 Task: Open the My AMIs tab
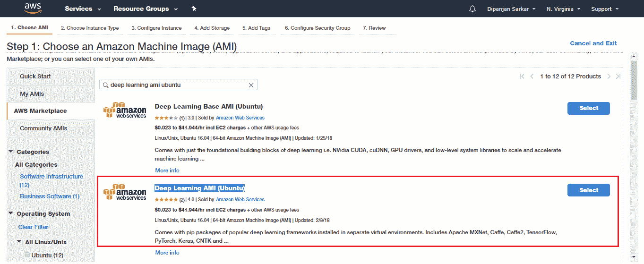pos(51,94)
